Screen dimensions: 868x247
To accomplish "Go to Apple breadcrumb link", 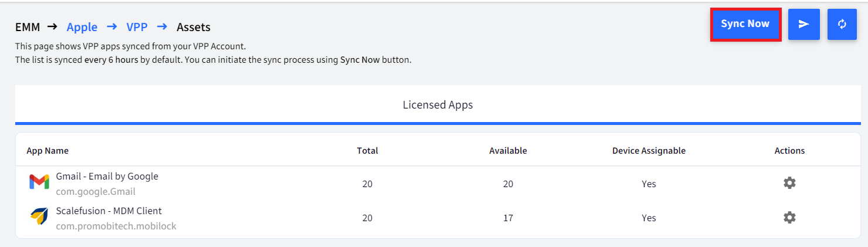I will (82, 27).
